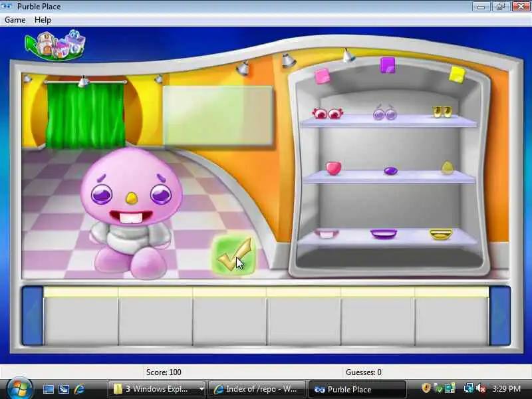Launch Internet Explorer from quick launch
The height and width of the screenshot is (399, 532).
(79, 389)
